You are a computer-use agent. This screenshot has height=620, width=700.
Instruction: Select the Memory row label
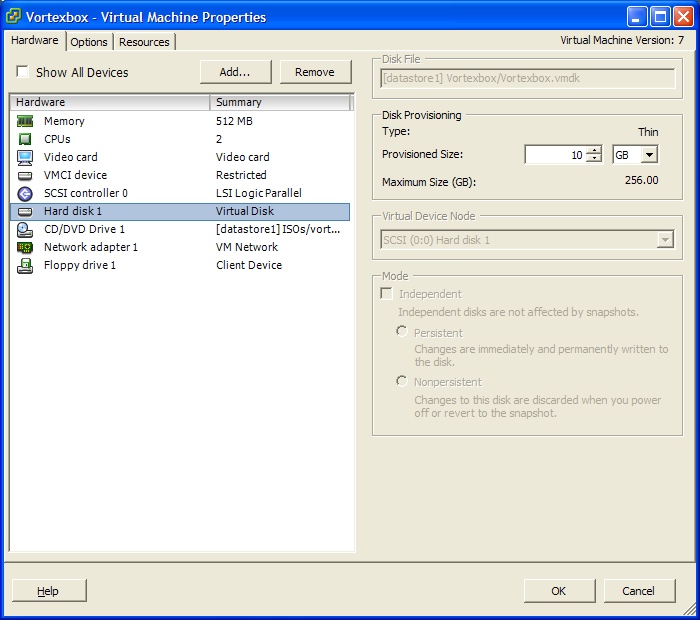pyautogui.click(x=64, y=121)
